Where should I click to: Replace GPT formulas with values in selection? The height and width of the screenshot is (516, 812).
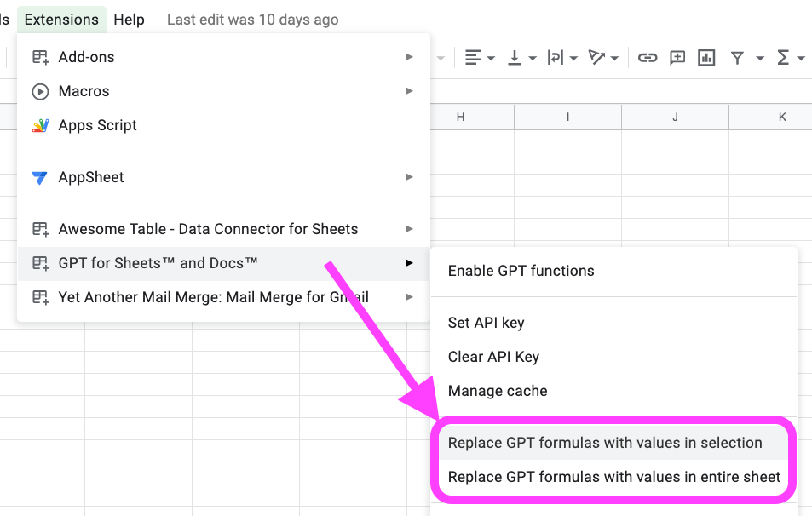605,443
